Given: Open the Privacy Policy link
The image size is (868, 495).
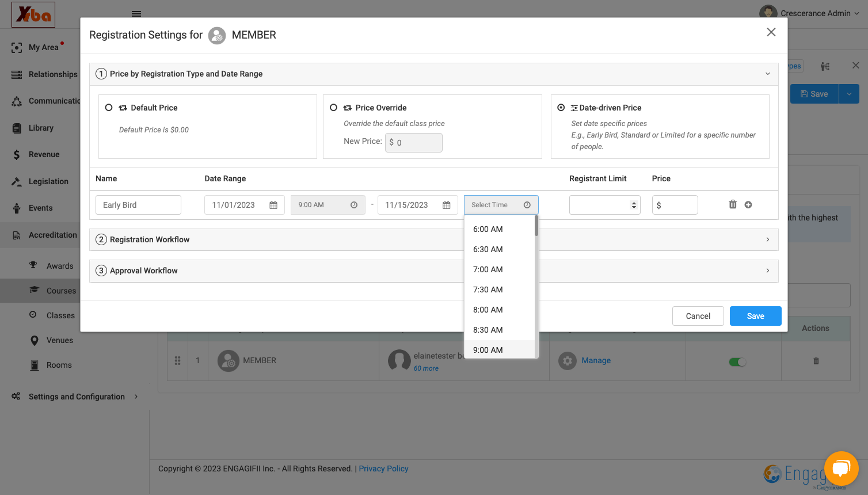Looking at the screenshot, I should coord(383,469).
